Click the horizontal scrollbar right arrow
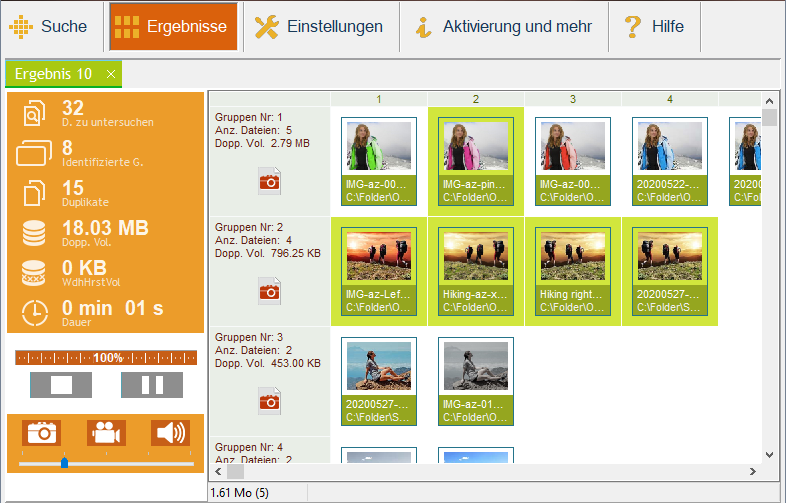Viewport: 786px width, 503px height. [752, 470]
